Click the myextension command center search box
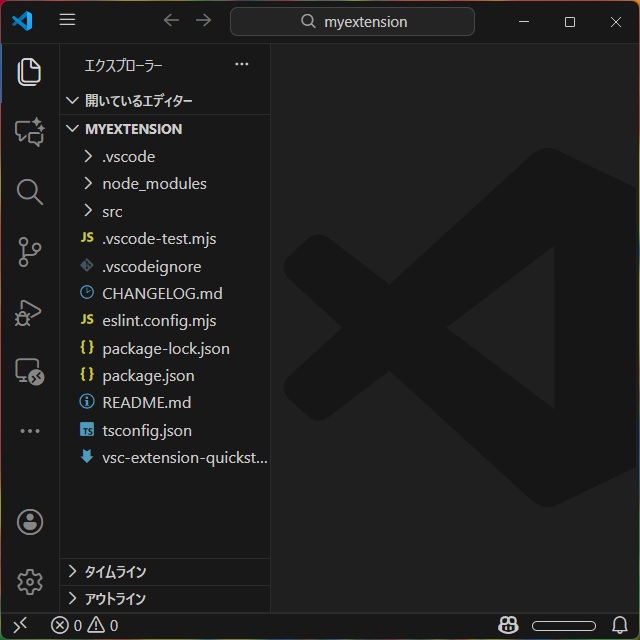This screenshot has height=640, width=640. tap(352, 21)
